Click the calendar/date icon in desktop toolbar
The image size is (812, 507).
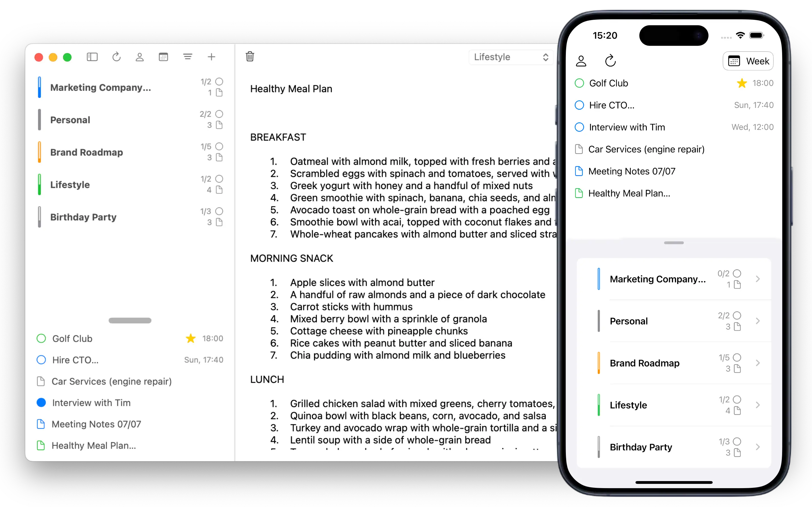(x=164, y=57)
